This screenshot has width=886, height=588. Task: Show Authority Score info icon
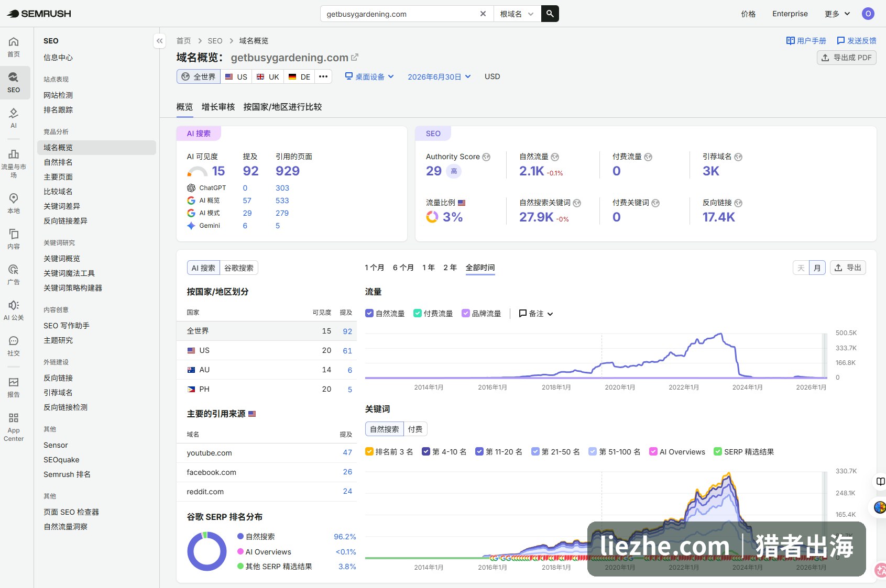click(x=486, y=157)
